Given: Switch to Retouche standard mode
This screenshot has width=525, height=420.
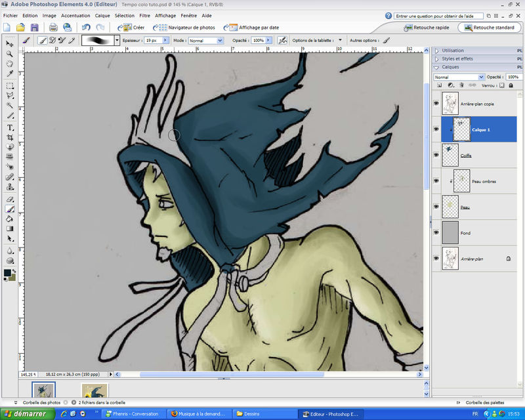Looking at the screenshot, I should coord(489,28).
